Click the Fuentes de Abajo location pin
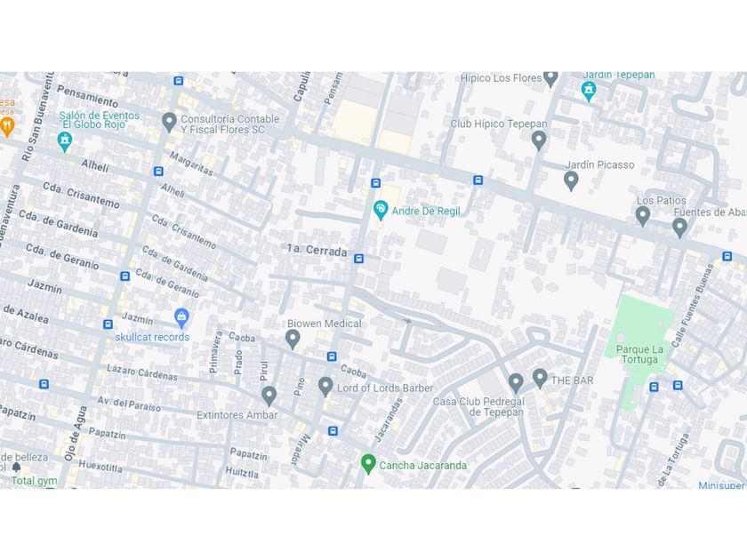This screenshot has height=560, width=747. (x=679, y=228)
